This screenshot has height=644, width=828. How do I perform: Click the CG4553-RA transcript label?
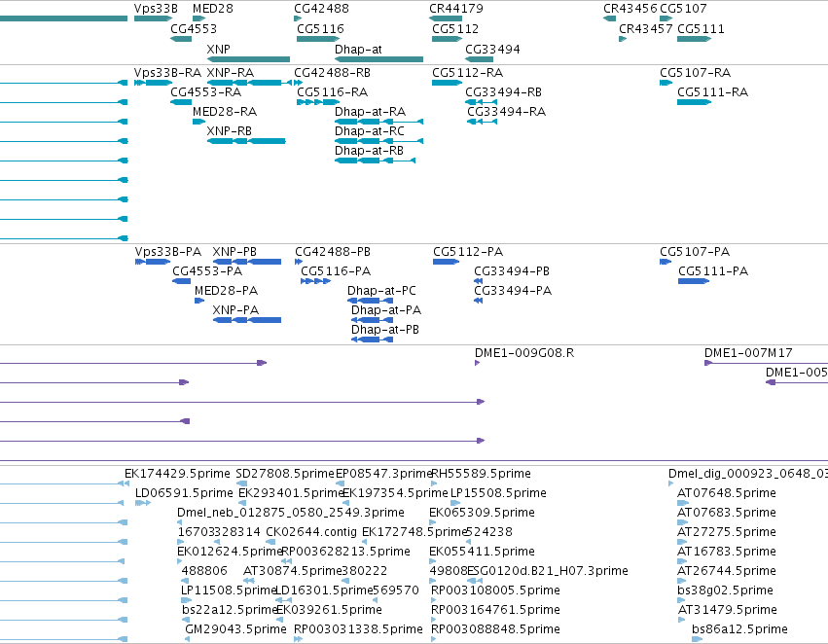(x=205, y=91)
